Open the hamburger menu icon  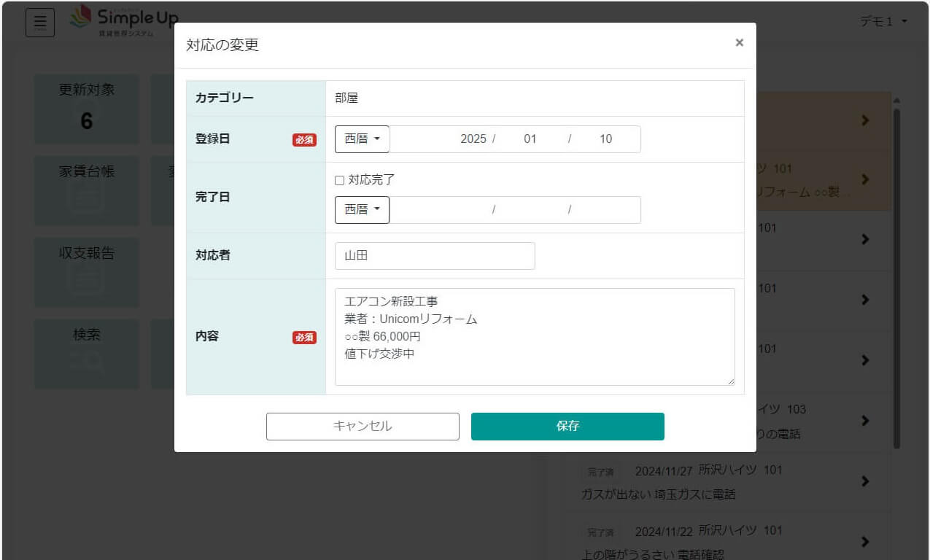coord(40,23)
